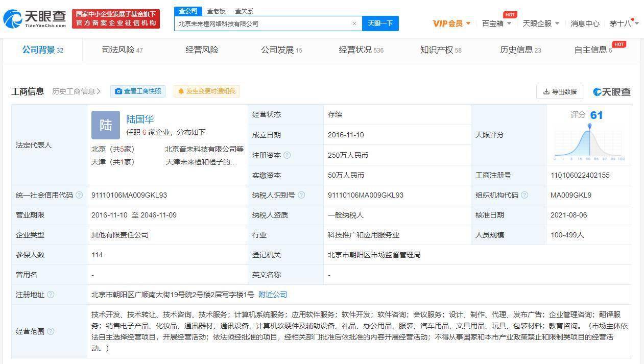Click the 陆 avatar of the legal representative

click(x=105, y=124)
